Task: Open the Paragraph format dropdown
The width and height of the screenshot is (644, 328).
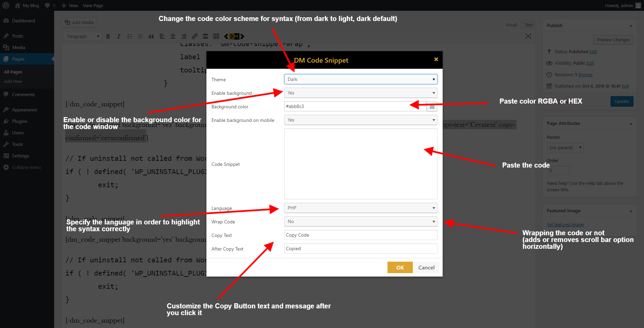Action: point(83,36)
